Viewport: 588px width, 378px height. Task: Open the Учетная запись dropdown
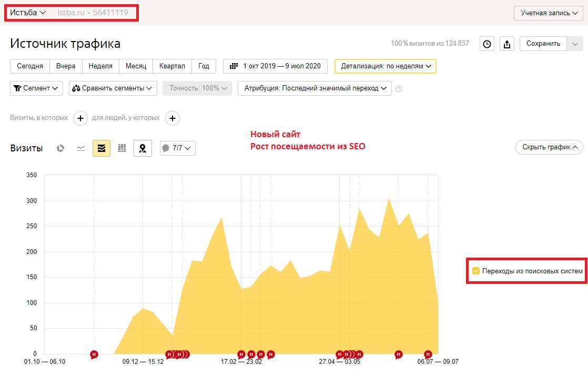(x=548, y=13)
